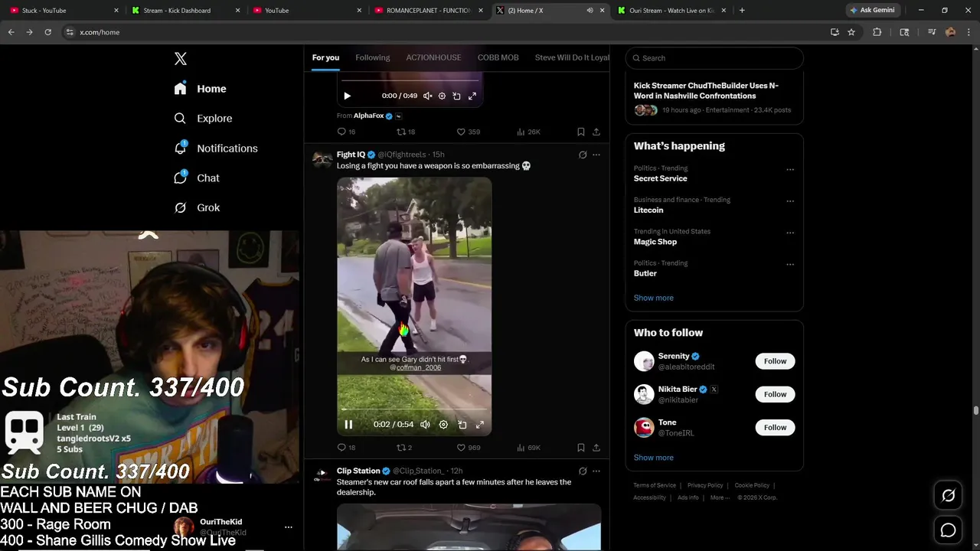Seek on the Fight IQ video progress bar
The height and width of the screenshot is (551, 980).
click(414, 409)
